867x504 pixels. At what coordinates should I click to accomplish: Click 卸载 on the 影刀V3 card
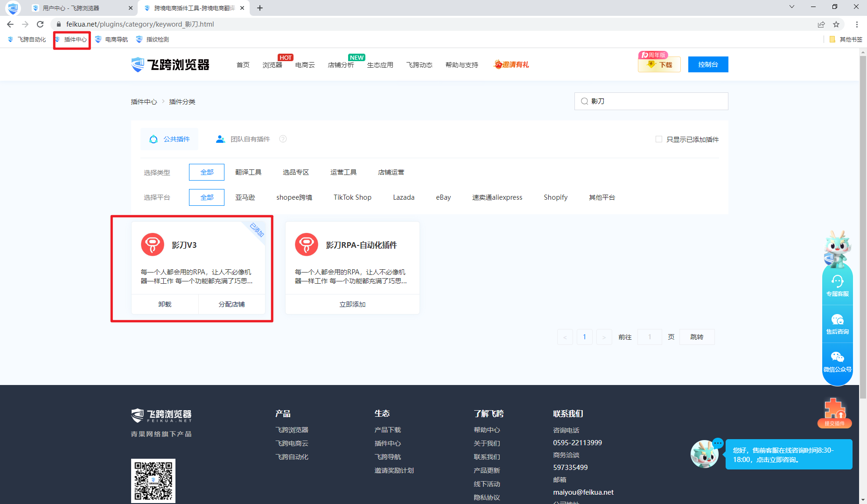pyautogui.click(x=165, y=304)
